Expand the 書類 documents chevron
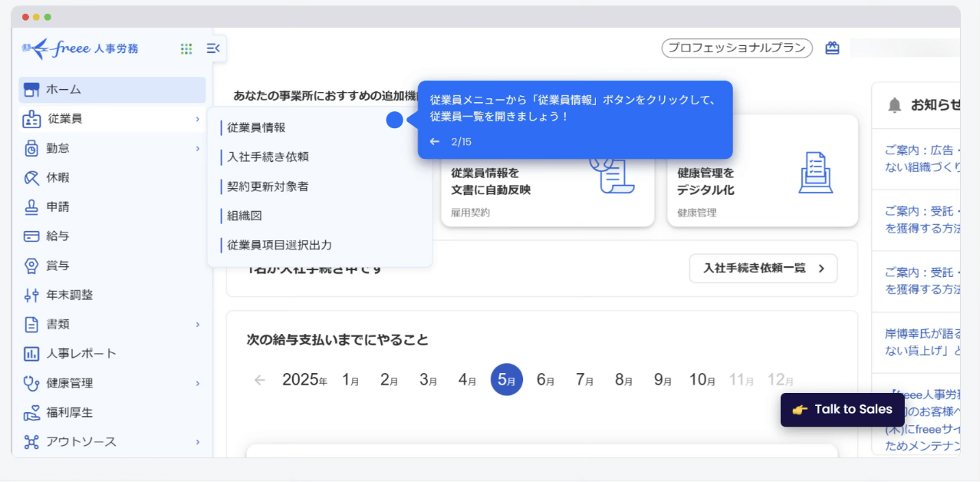The width and height of the screenshot is (980, 482). pyautogui.click(x=197, y=325)
